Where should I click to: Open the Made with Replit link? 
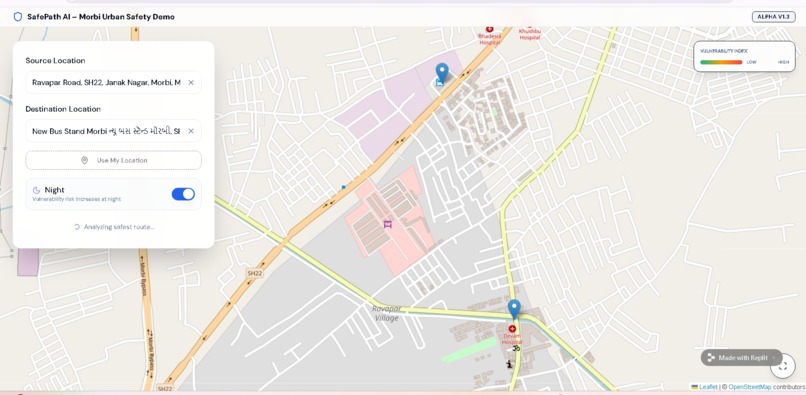743,357
